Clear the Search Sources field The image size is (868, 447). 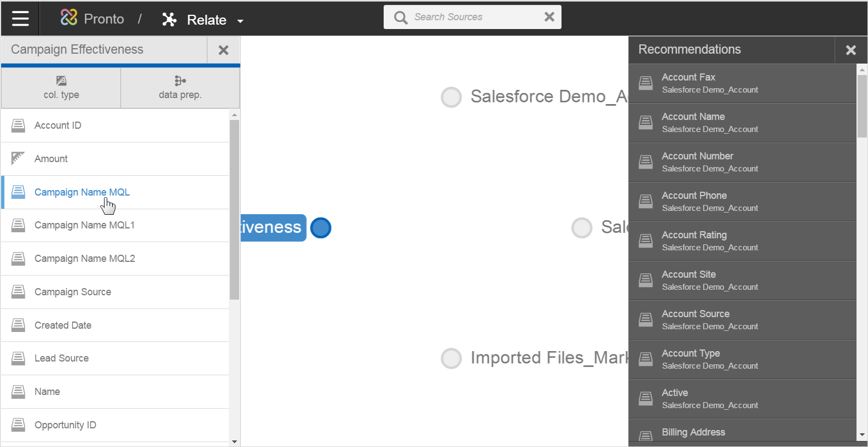click(x=549, y=17)
